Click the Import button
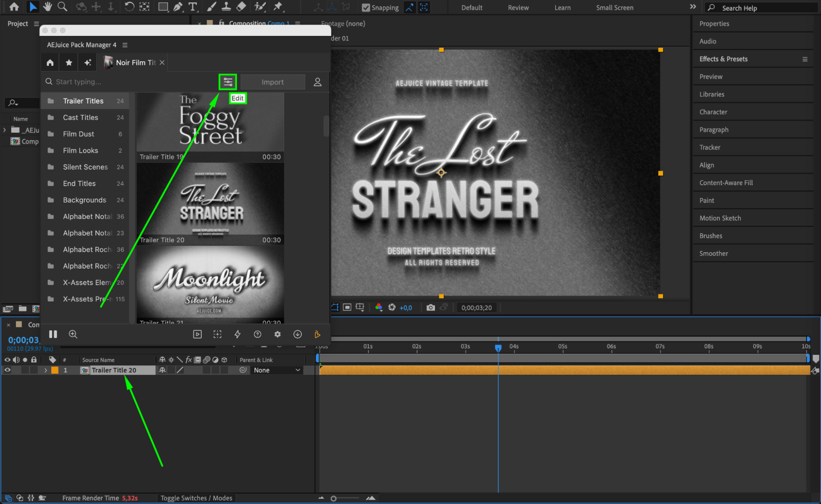The image size is (821, 504). 272,82
